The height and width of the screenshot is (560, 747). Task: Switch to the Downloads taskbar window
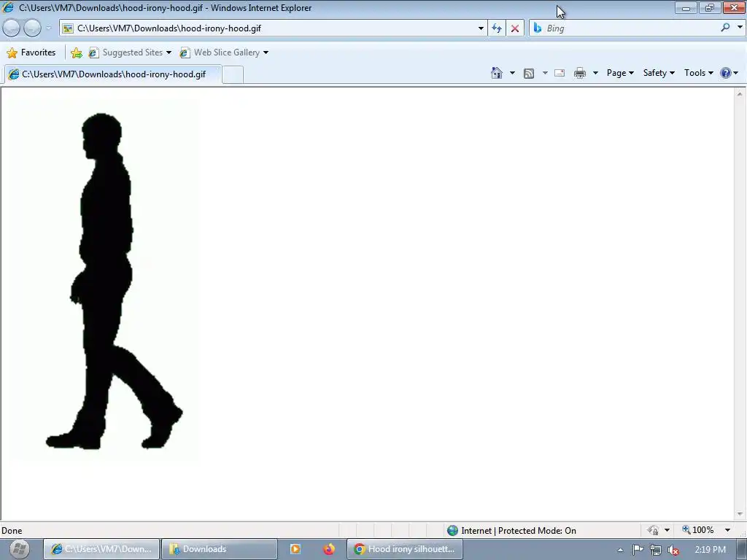220,549
